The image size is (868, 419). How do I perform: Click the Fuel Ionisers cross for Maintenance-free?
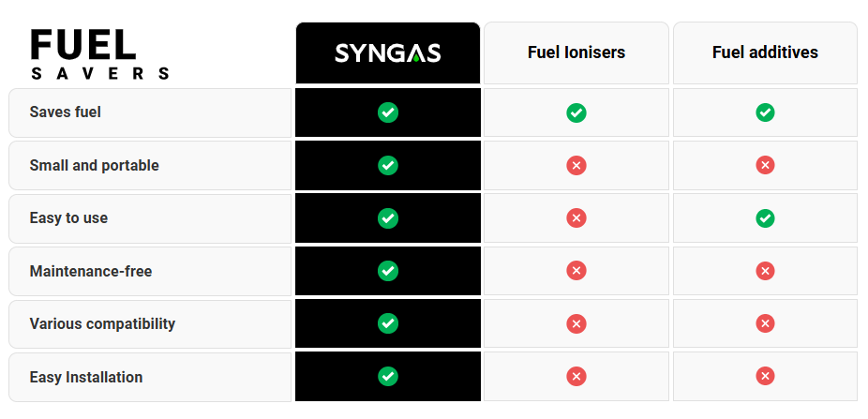(576, 271)
